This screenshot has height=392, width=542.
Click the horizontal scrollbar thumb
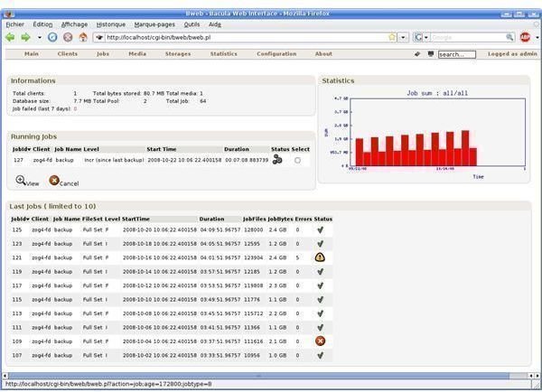tap(258, 376)
